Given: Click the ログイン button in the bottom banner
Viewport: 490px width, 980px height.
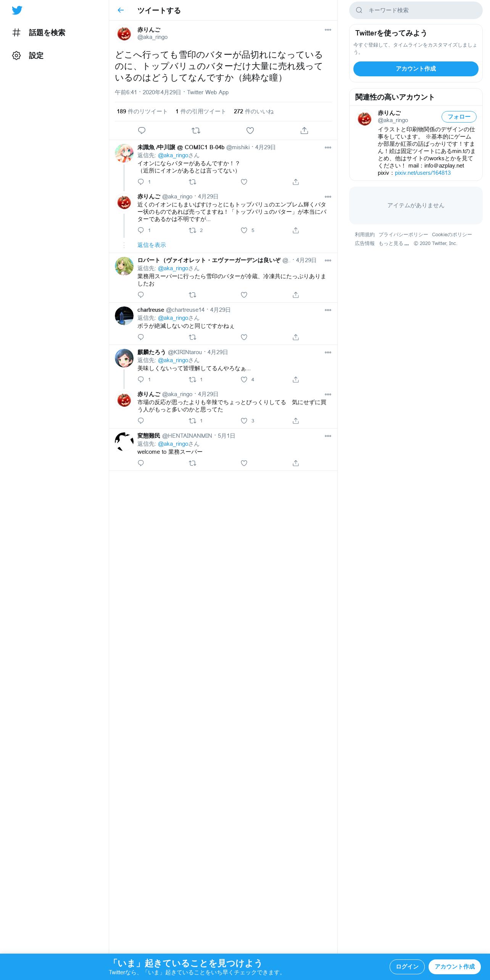Looking at the screenshot, I should 407,966.
